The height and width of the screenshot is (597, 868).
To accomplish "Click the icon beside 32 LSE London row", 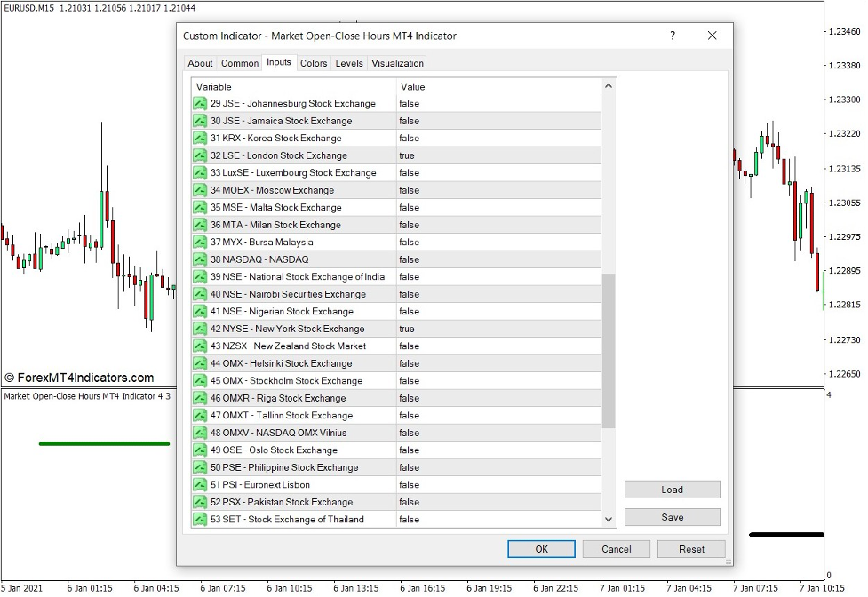I will click(200, 155).
